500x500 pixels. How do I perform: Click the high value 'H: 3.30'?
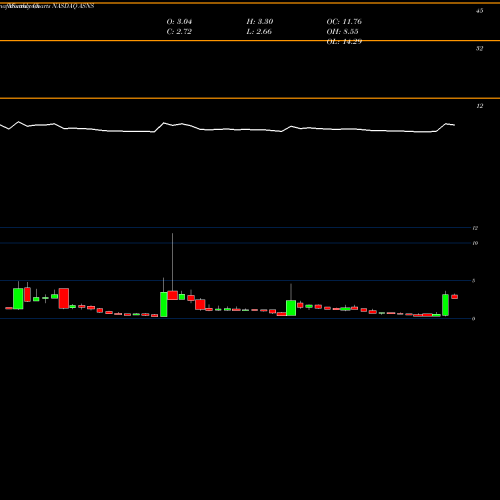tap(260, 22)
